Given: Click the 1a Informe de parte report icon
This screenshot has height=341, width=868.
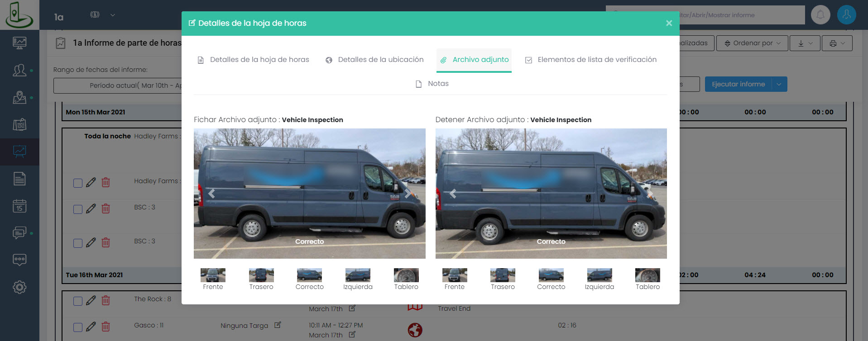Looking at the screenshot, I should pyautogui.click(x=61, y=43).
